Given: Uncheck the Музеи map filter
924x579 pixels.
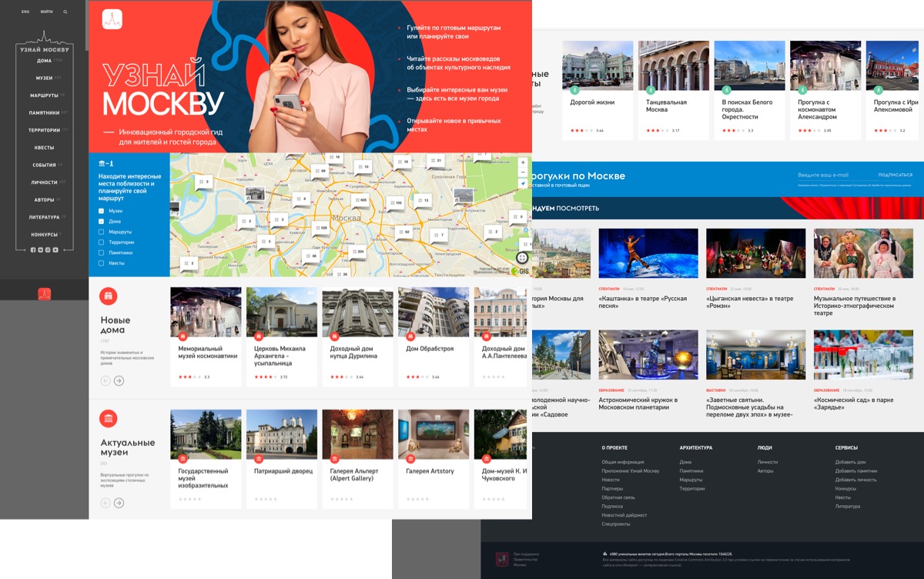Looking at the screenshot, I should click(102, 211).
